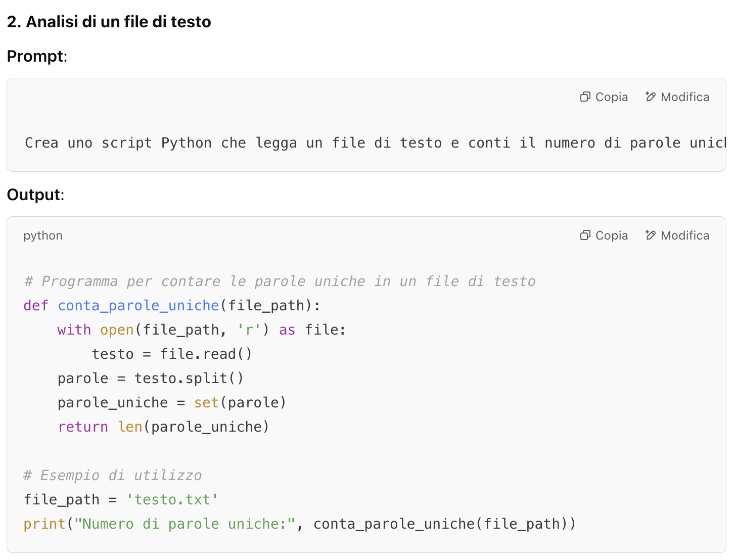This screenshot has height=560, width=736.
Task: Click heading '2. Analisi di un file di testo'
Action: point(109,22)
